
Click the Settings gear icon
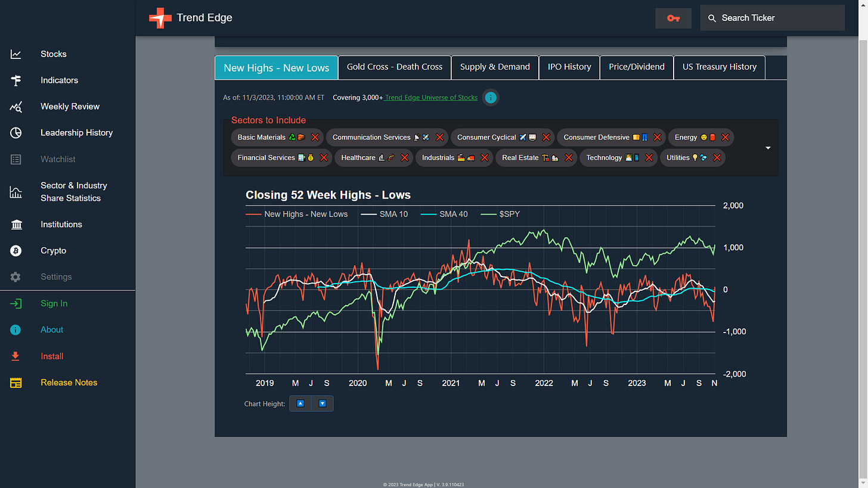tap(16, 277)
